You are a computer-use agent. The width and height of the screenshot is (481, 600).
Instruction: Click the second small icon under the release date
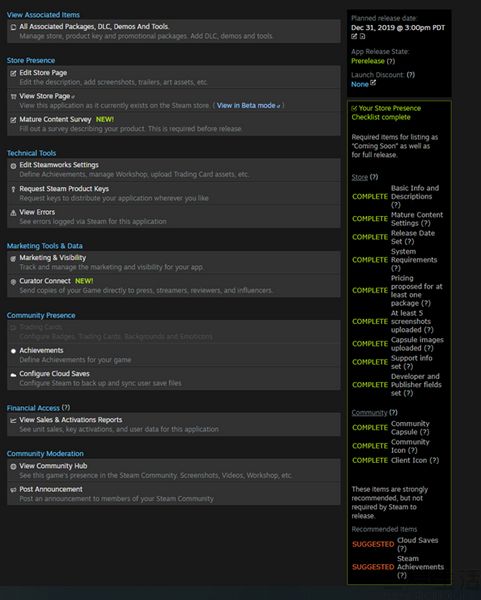pyautogui.click(x=362, y=36)
